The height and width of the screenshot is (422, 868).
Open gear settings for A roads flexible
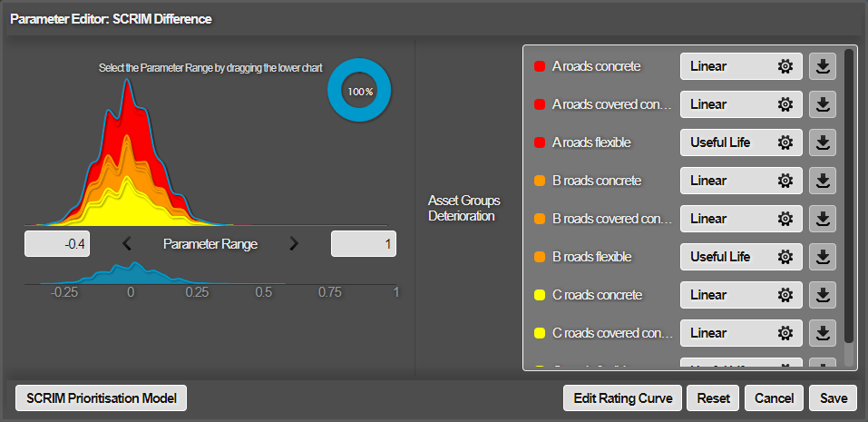click(x=785, y=142)
